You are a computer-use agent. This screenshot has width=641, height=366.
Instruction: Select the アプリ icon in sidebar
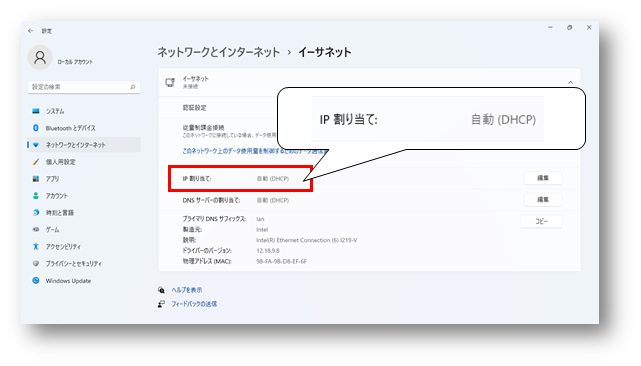click(36, 179)
